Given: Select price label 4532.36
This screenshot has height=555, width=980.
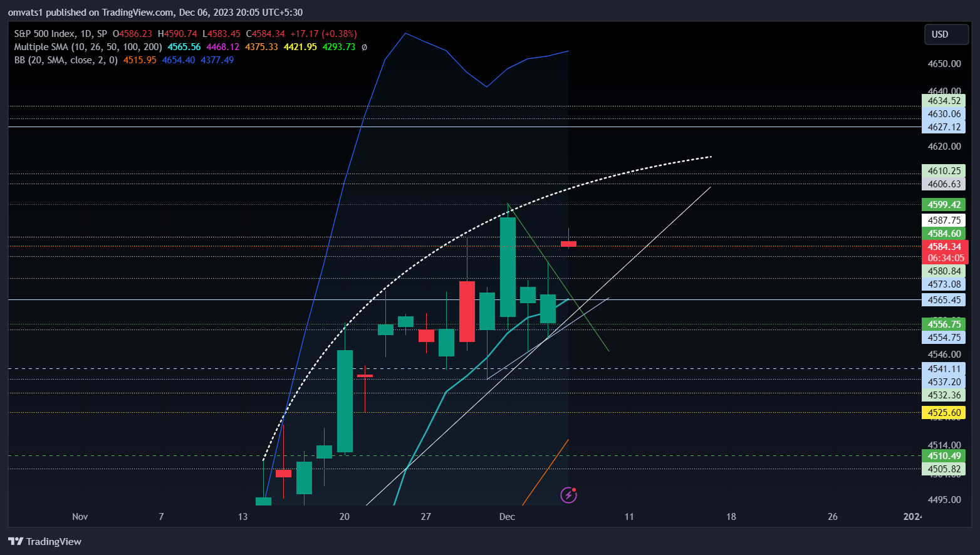Looking at the screenshot, I should (x=944, y=395).
